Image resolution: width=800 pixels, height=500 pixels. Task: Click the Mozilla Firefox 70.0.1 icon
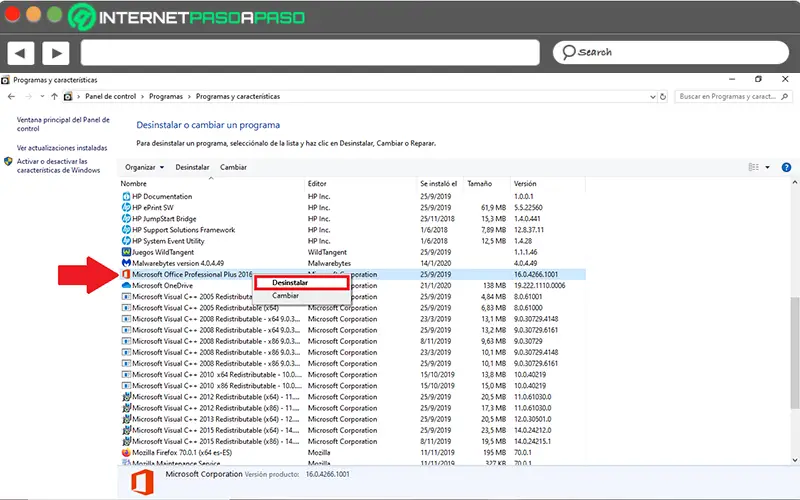(126, 453)
